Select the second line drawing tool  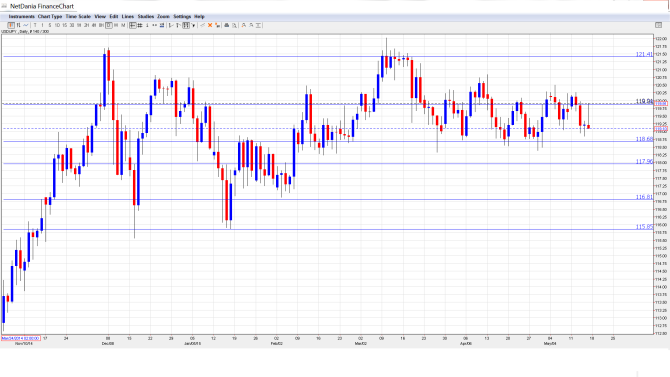pyautogui.click(x=178, y=25)
